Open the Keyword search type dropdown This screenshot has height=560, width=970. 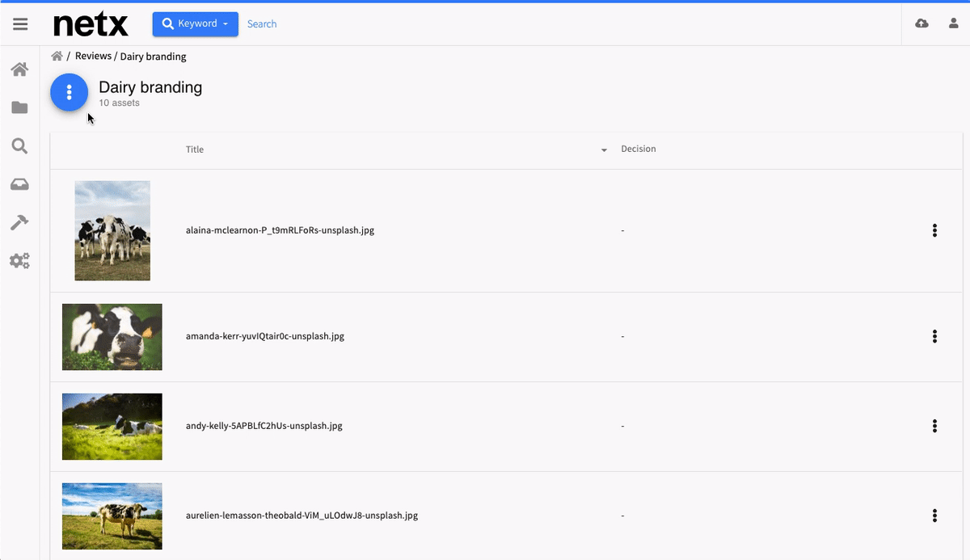(195, 24)
